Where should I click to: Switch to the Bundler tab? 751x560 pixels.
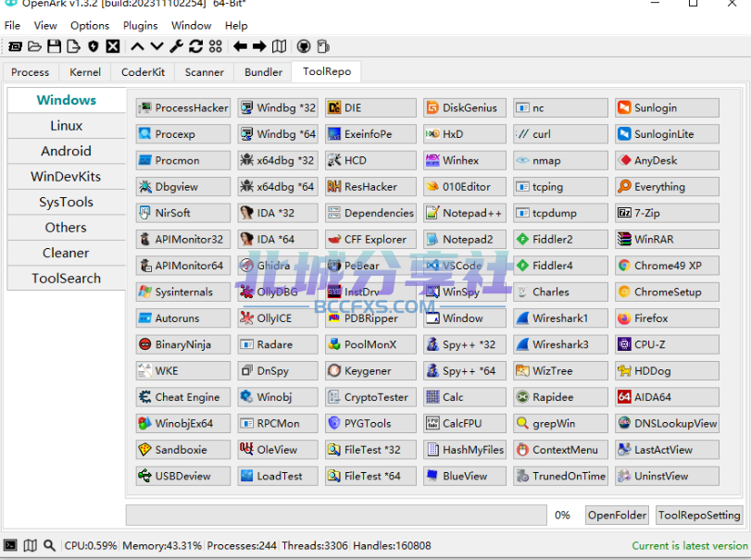[263, 72]
